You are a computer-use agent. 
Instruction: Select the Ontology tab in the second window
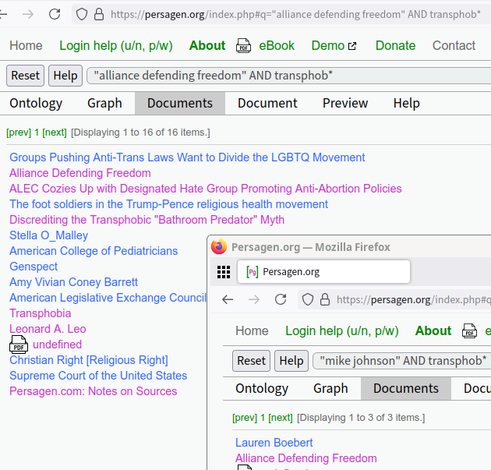tap(262, 389)
